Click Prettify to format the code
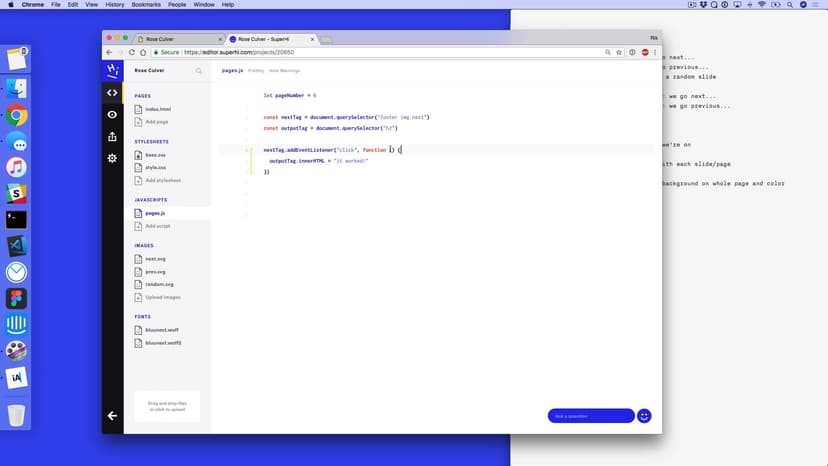 pos(256,71)
